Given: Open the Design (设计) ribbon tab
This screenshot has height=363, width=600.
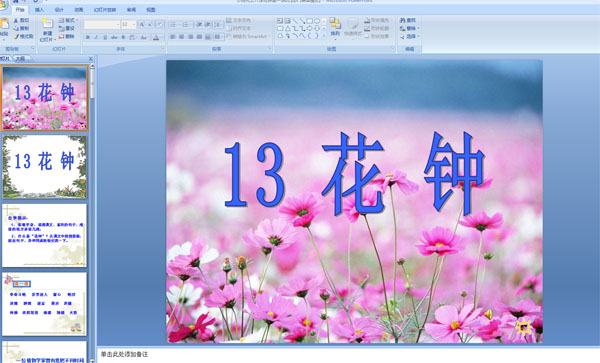Looking at the screenshot, I should click(x=59, y=10).
